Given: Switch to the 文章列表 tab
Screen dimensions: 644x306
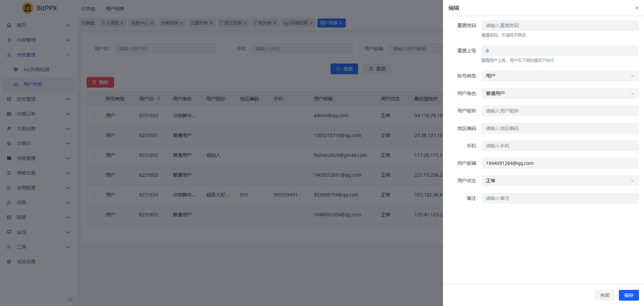Looking at the screenshot, I should (x=199, y=23).
